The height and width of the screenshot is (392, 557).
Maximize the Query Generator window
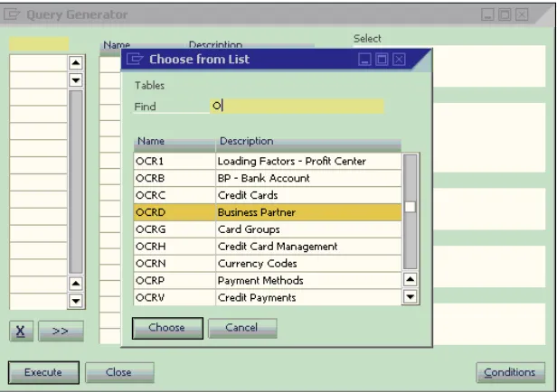(505, 14)
